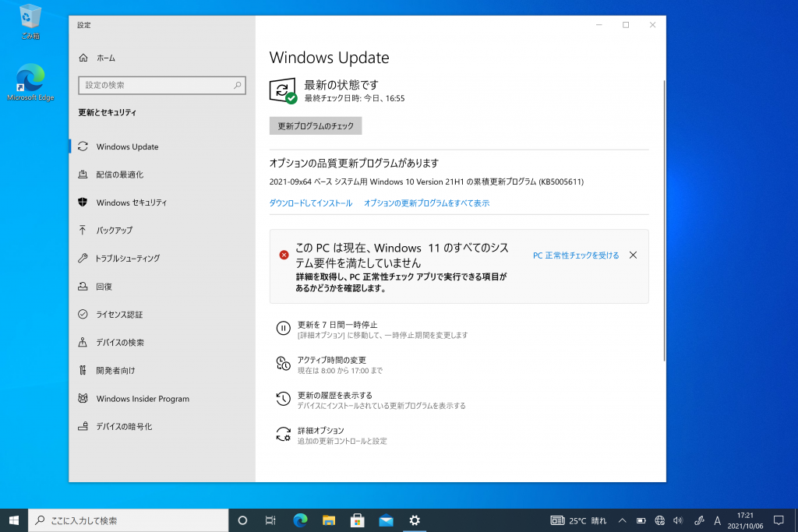
Task: Click the 更新プログラムのチェック button
Action: (316, 126)
